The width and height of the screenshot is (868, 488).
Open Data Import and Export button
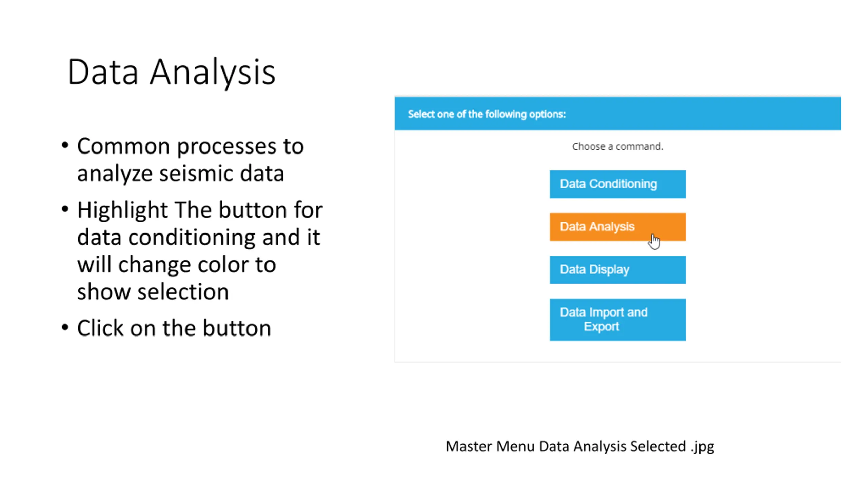(617, 319)
